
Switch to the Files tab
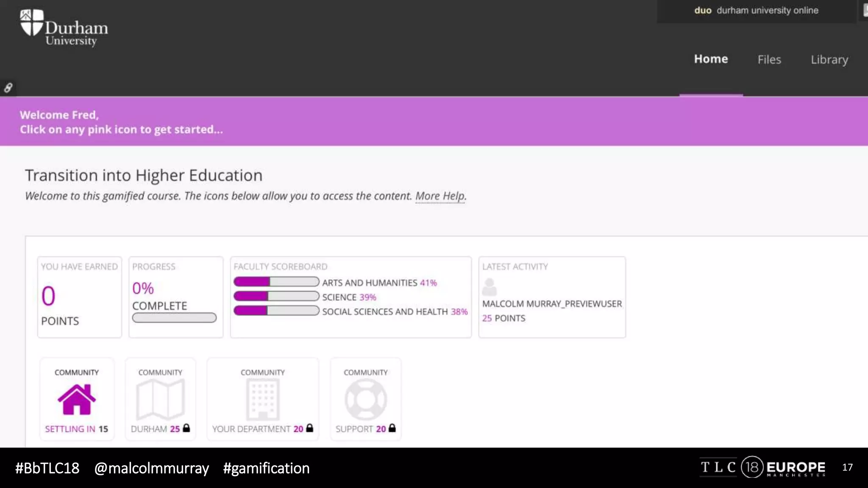coord(769,60)
